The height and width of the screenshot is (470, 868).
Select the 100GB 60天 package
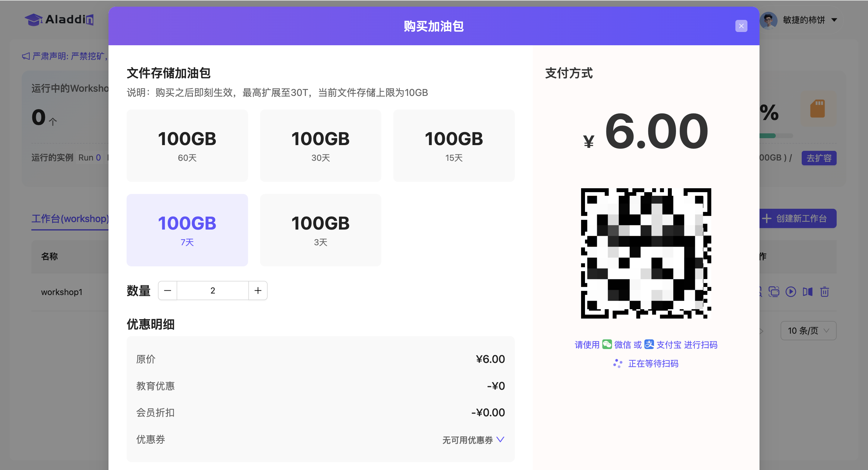[187, 146]
